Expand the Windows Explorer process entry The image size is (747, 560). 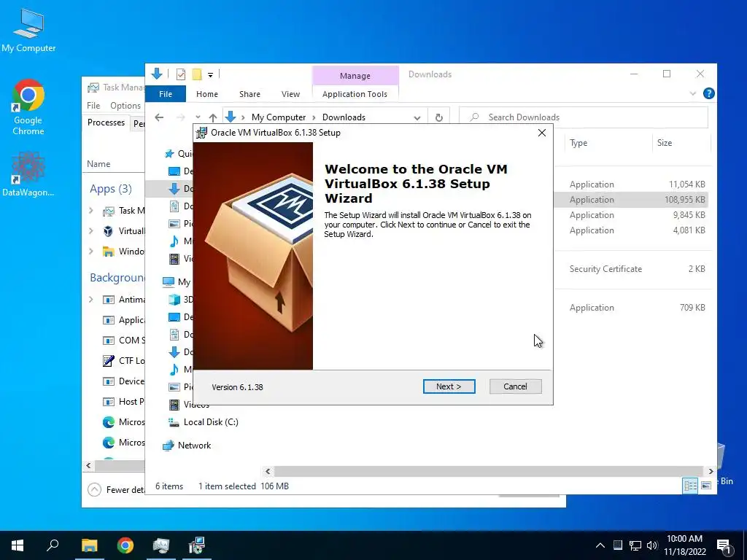[91, 252]
